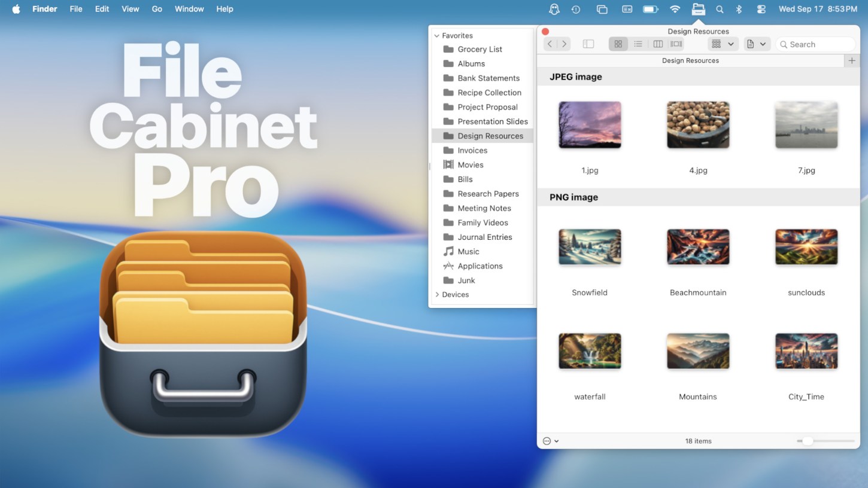Click the Bluetooth menu bar icon
868x488 pixels.
[x=739, y=9]
